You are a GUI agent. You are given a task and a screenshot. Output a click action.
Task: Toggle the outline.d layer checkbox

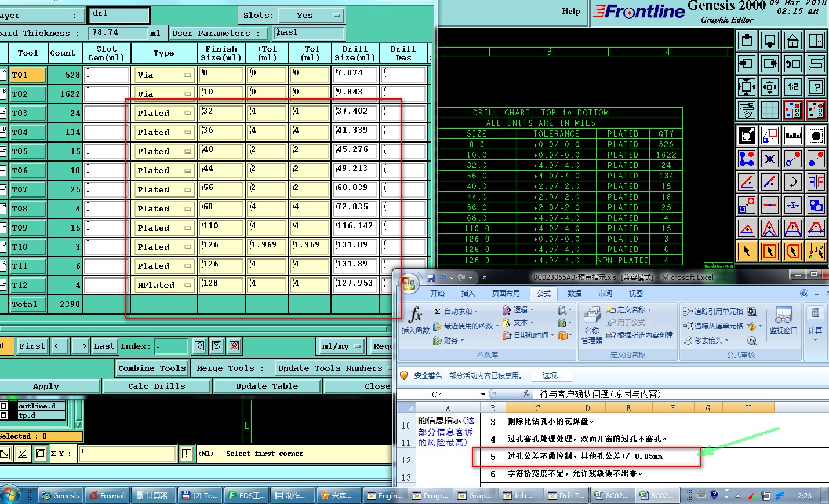pos(3,406)
